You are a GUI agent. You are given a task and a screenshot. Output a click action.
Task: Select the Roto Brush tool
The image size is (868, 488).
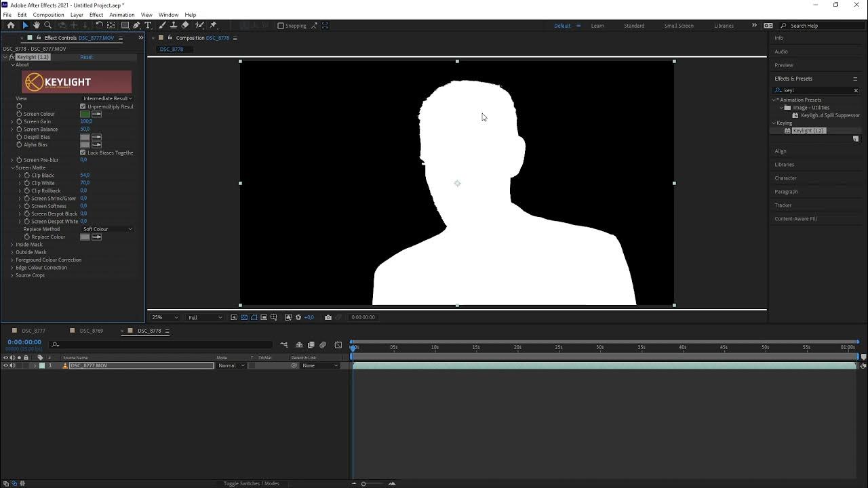[x=200, y=25]
